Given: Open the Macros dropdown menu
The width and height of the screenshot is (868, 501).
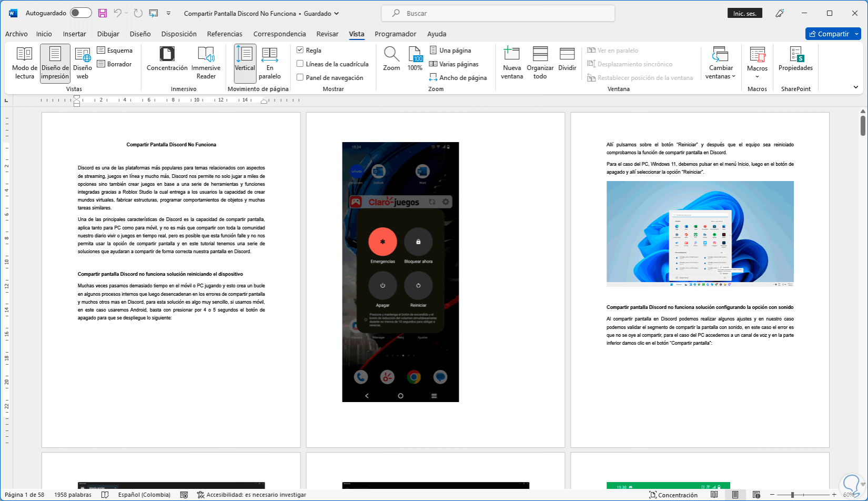Looking at the screenshot, I should coord(757,63).
